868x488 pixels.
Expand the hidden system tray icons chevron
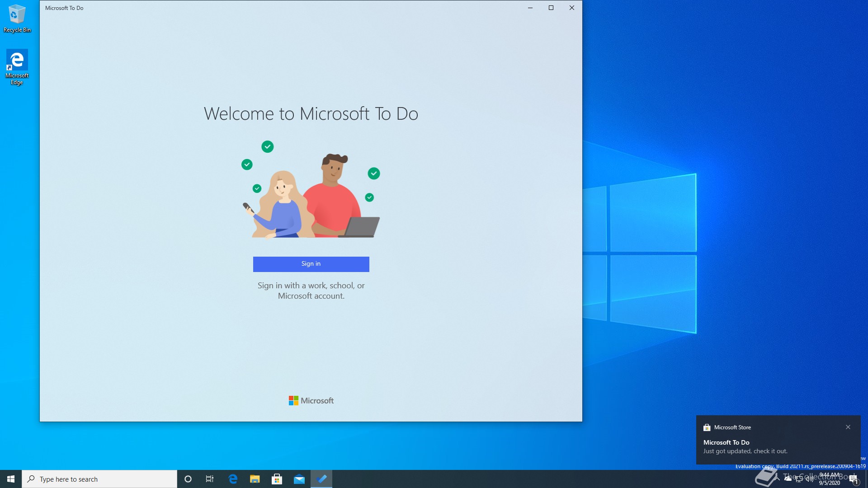778,479
